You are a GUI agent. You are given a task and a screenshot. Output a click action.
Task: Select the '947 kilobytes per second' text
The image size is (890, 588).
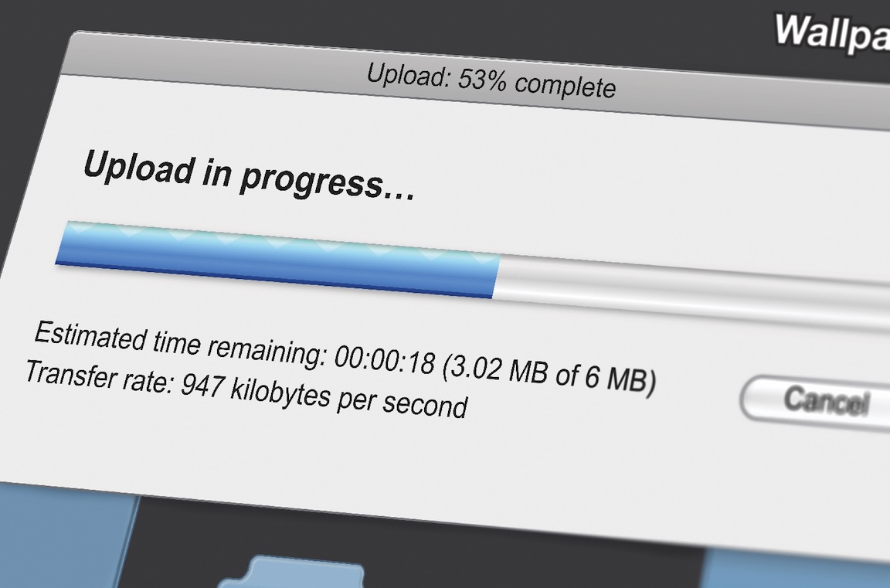tap(324, 395)
